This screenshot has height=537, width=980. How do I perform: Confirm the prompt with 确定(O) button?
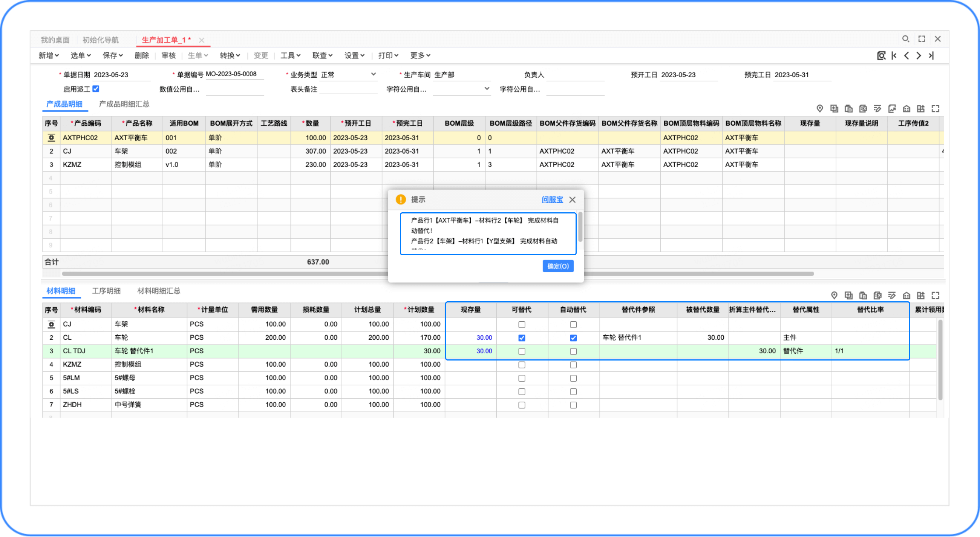(x=558, y=266)
